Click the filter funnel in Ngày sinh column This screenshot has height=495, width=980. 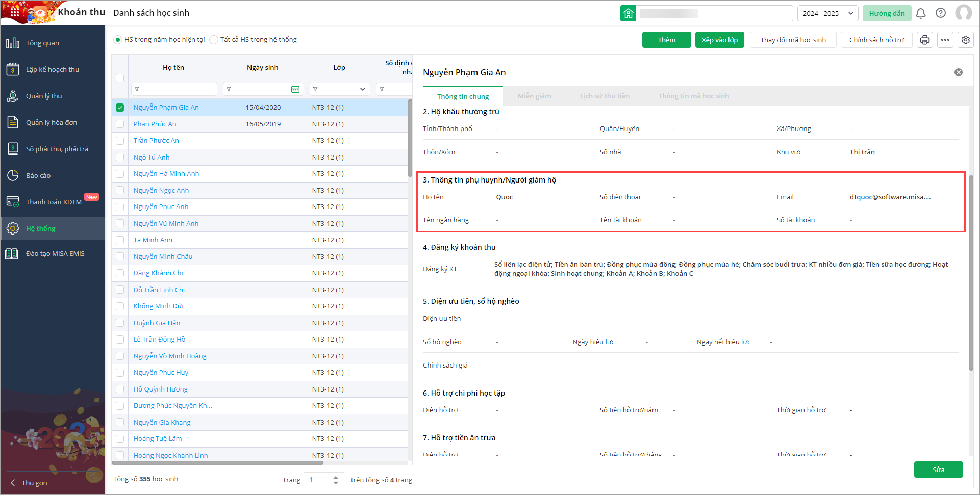(x=229, y=89)
